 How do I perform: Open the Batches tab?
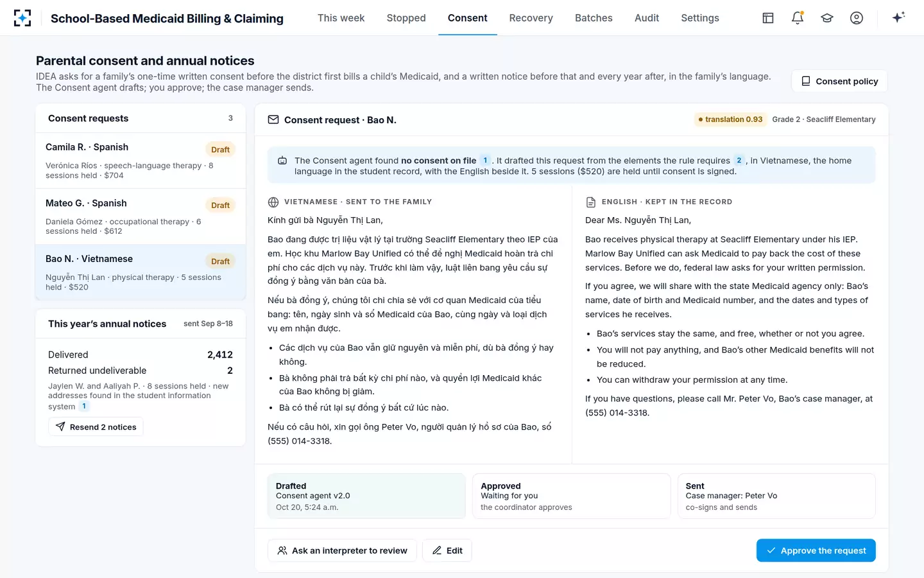coord(594,18)
